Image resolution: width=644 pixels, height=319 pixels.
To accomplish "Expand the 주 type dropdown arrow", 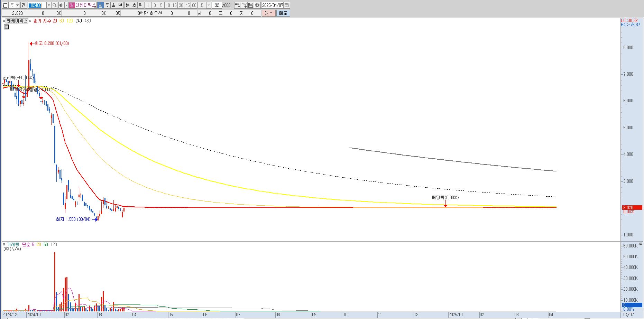I will tap(17, 5).
